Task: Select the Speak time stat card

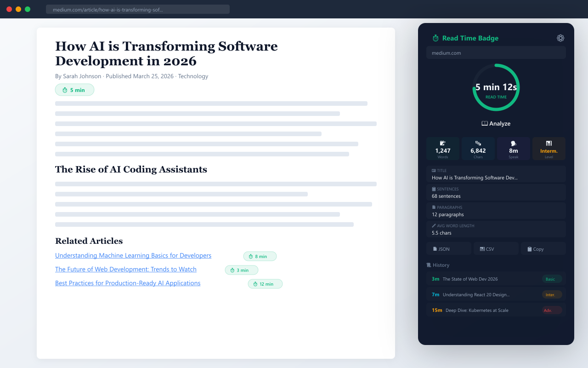Action: click(514, 149)
